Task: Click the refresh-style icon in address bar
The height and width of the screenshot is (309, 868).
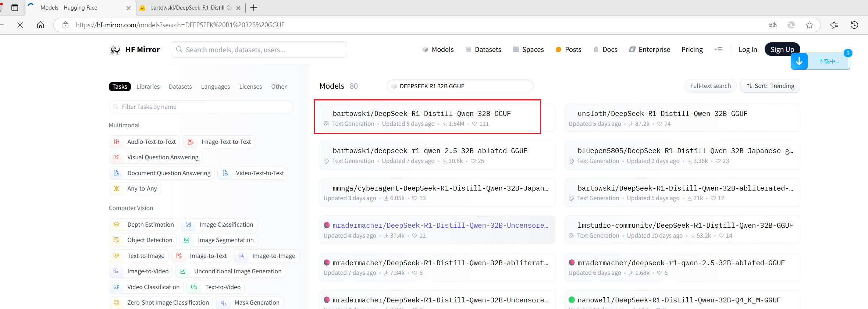Action: coord(791,25)
